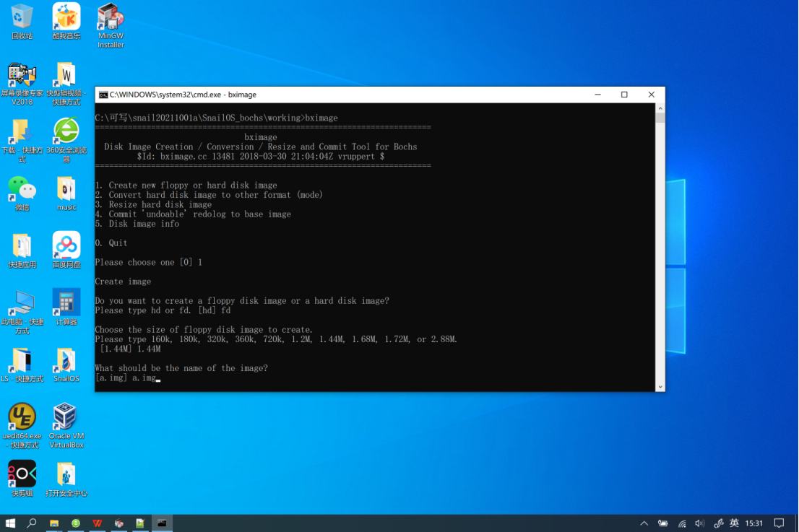Click the 'Convert hard disk image to other format' line

point(209,195)
